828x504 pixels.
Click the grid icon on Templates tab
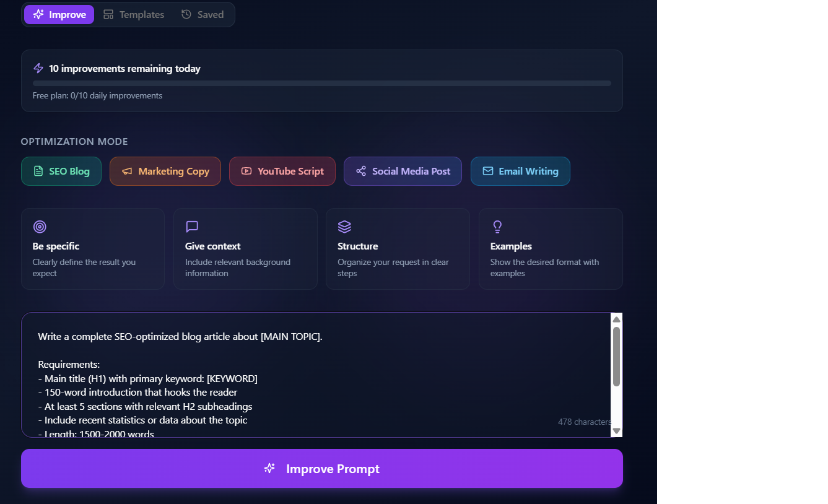coord(108,14)
